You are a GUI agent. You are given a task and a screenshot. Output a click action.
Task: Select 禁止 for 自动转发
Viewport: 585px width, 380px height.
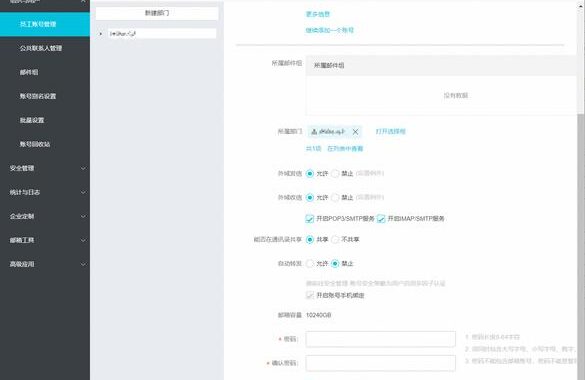point(335,264)
